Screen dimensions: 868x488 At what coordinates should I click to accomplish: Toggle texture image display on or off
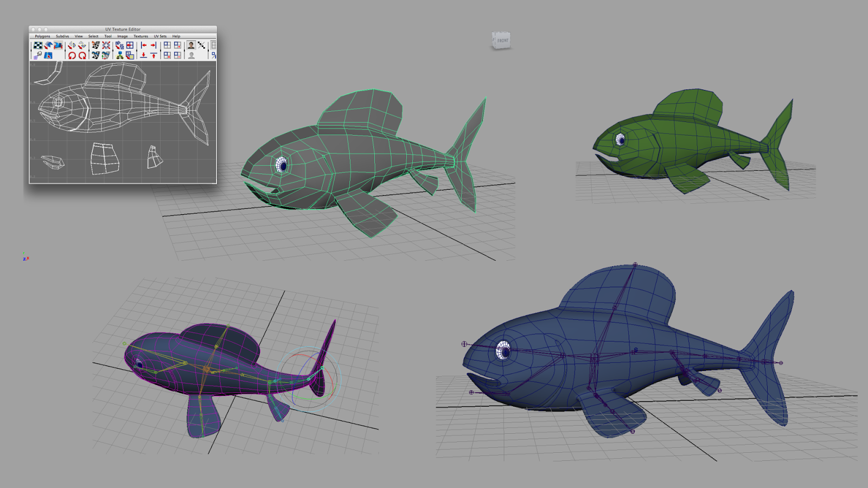[190, 45]
